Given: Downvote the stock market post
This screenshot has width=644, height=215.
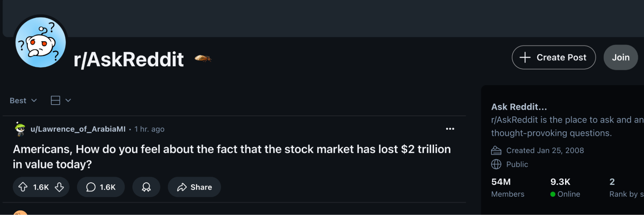Looking at the screenshot, I should 59,187.
